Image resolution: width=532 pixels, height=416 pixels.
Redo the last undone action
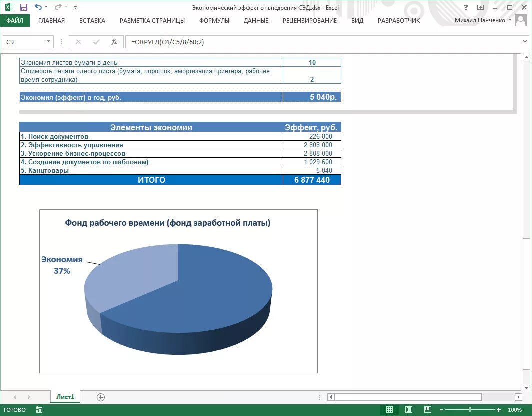tap(58, 7)
